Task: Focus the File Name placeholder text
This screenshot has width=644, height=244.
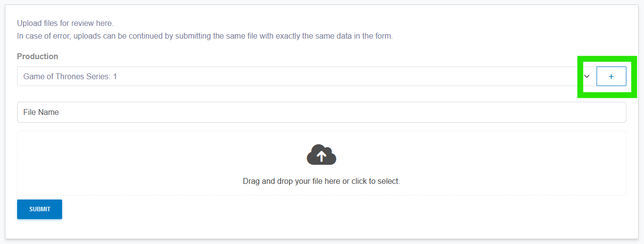Action: (41, 112)
